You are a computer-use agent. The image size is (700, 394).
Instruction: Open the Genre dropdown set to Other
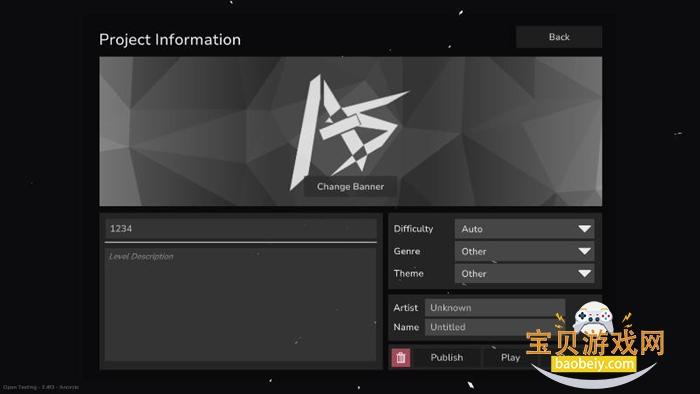click(524, 251)
